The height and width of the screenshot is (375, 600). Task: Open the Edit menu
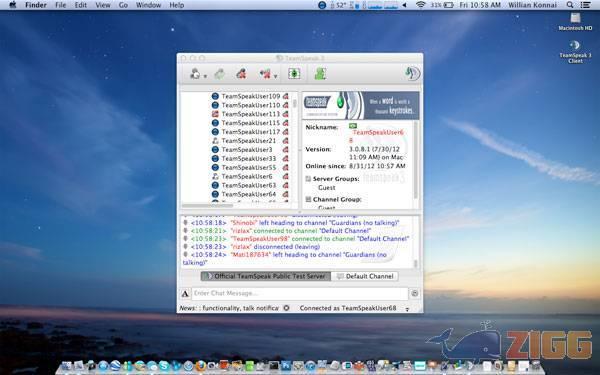(80, 5)
